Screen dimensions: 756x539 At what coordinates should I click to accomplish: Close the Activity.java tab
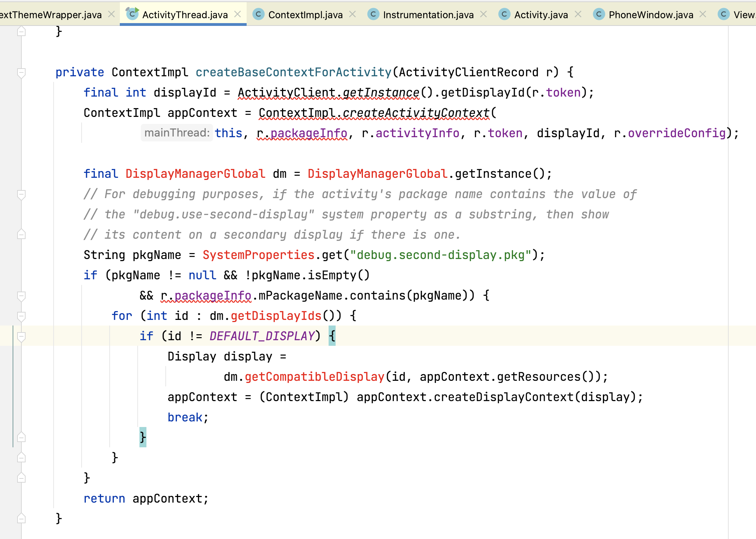(578, 14)
